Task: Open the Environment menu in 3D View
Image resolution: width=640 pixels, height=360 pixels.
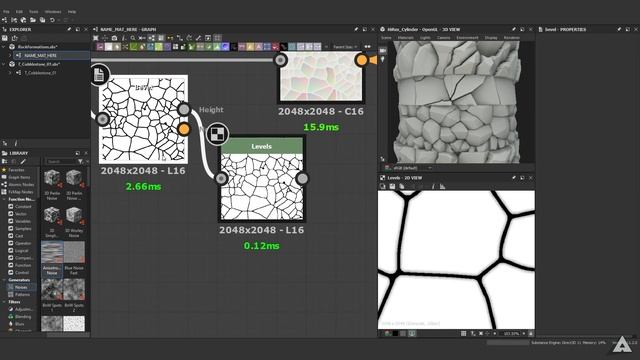Action: 467,38
